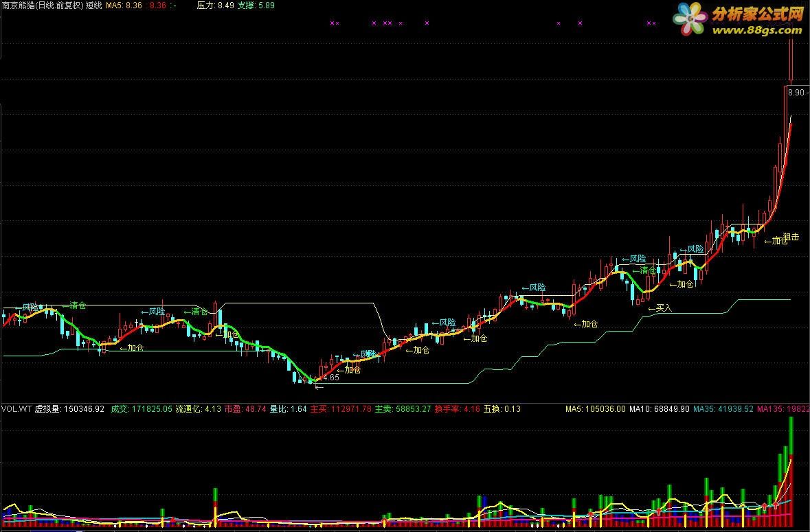Click the volume MA5: 105036.00 value
The height and width of the screenshot is (532, 810).
(x=596, y=408)
